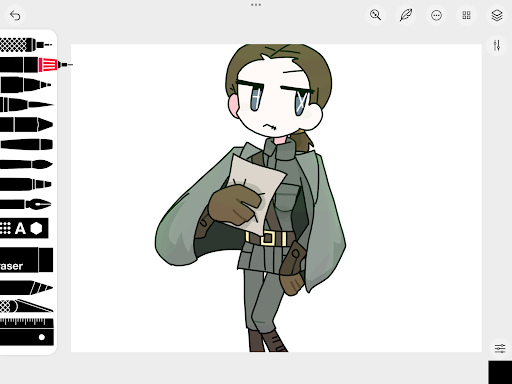The width and height of the screenshot is (512, 384).
Task: Select the eraser tool
Action: (26, 260)
